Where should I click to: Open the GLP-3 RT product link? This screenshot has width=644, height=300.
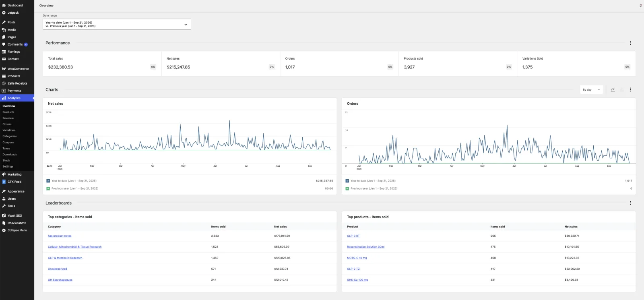353,236
